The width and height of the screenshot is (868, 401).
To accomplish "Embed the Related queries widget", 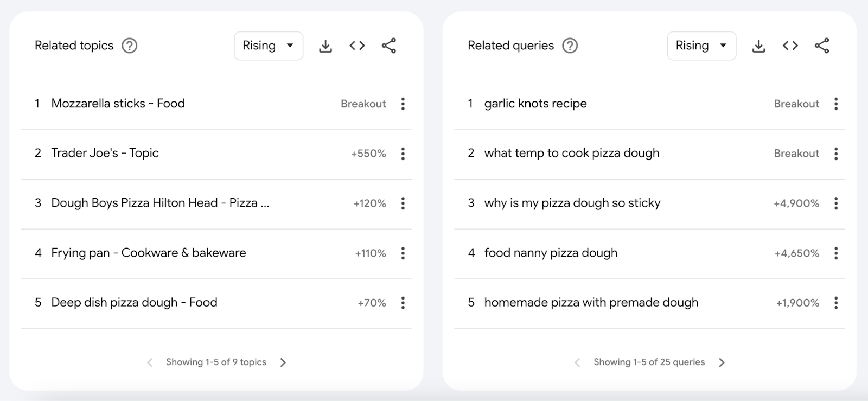I will coord(790,46).
